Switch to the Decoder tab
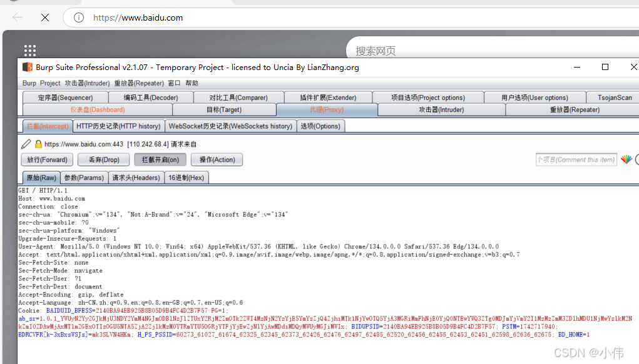The width and height of the screenshot is (639, 364). 151,98
